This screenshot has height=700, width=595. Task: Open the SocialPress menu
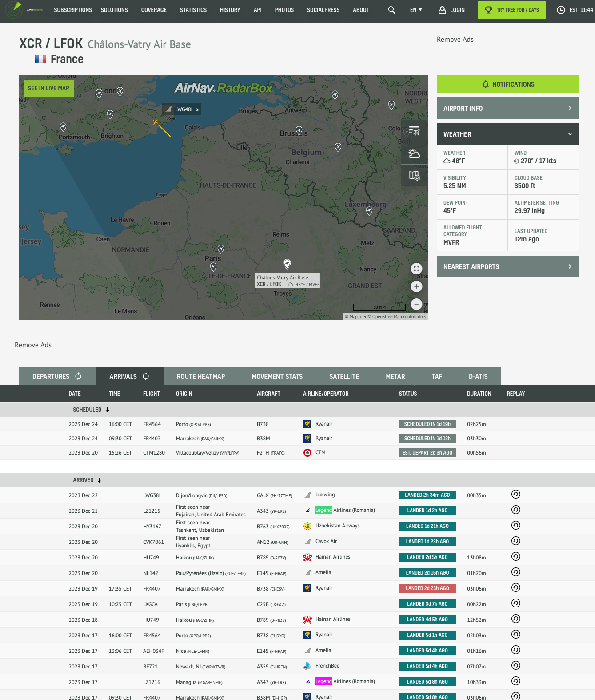click(323, 10)
